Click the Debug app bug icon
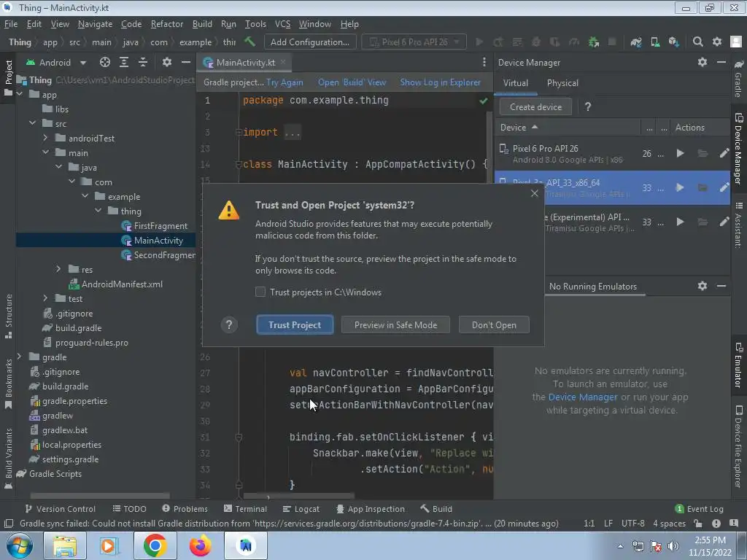Image resolution: width=747 pixels, height=560 pixels. (536, 42)
